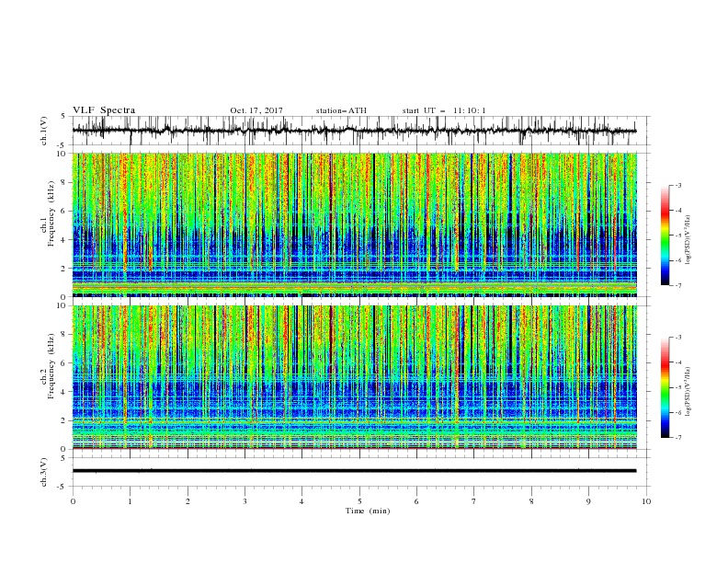Click the "start UT = 11:10:1" header text
The image size is (728, 563).
pos(444,110)
